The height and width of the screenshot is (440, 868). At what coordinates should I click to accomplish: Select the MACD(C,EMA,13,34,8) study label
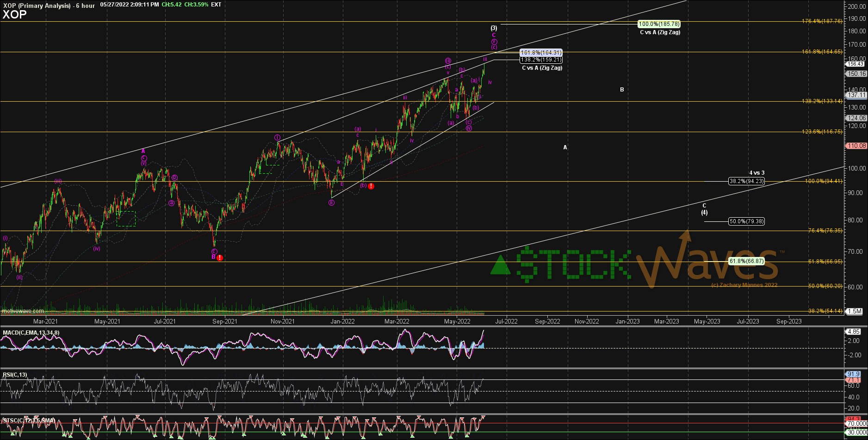click(x=31, y=333)
